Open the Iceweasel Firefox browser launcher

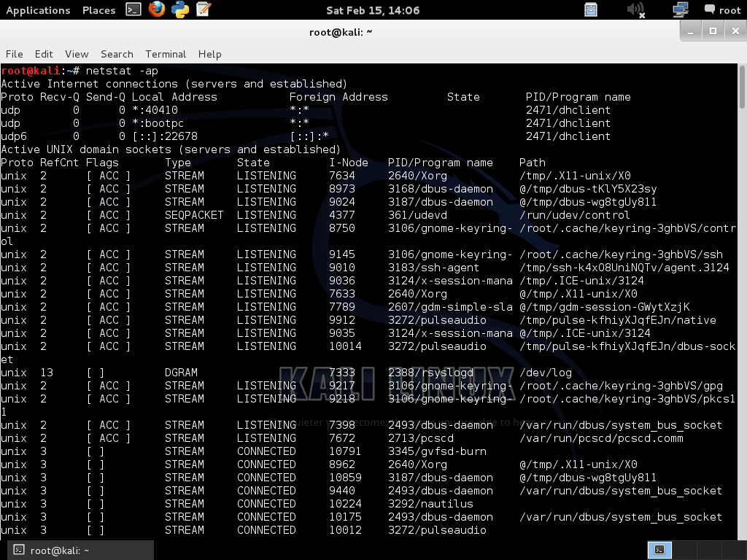[x=157, y=9]
